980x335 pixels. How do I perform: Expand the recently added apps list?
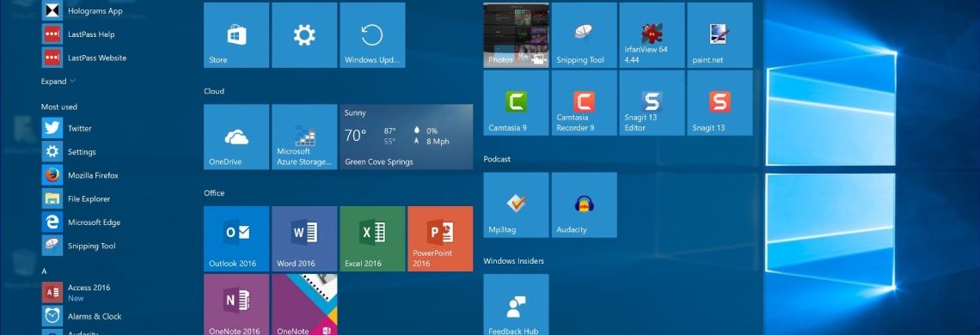pos(58,82)
